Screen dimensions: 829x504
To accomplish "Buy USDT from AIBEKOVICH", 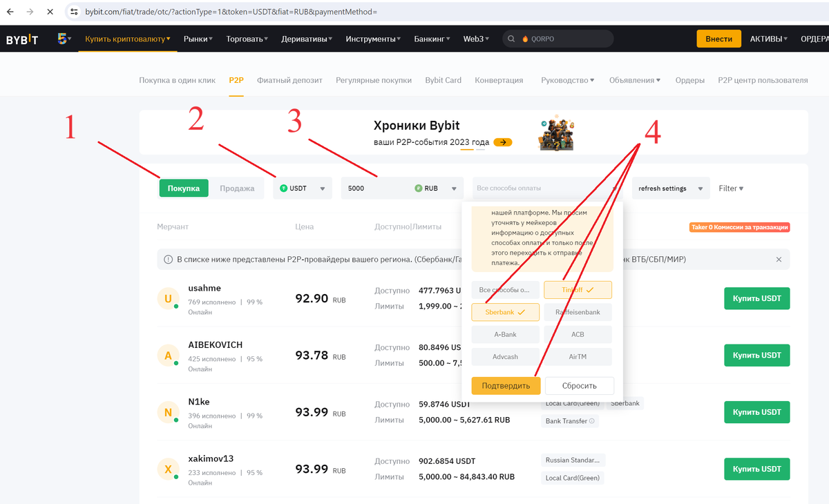I will (756, 356).
